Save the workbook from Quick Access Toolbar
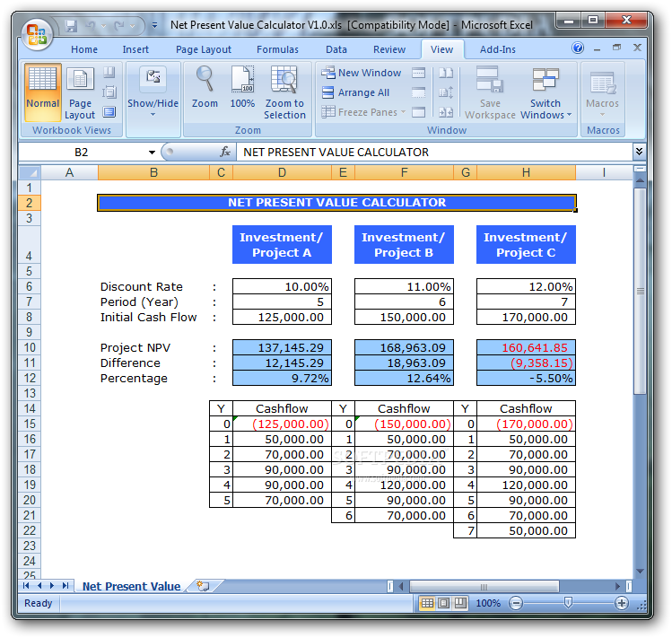 (x=71, y=26)
